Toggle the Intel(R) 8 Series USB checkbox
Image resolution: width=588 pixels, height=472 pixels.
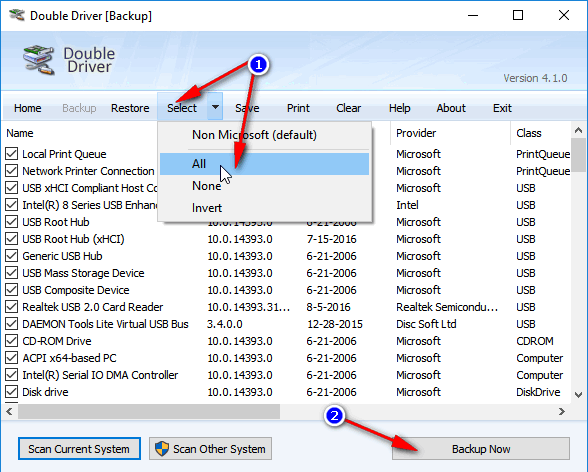[x=11, y=205]
